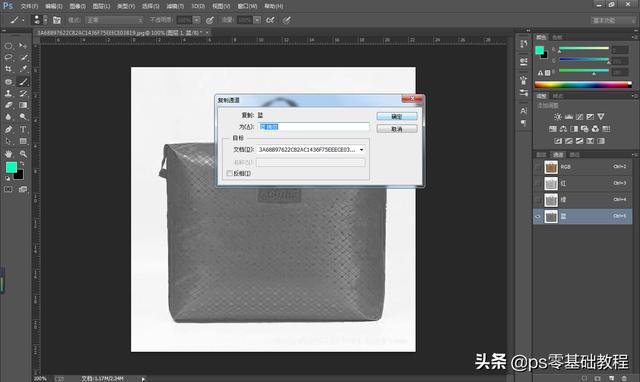640x382 pixels.
Task: Toggle the Brush panel from options bar
Action: 57,20
